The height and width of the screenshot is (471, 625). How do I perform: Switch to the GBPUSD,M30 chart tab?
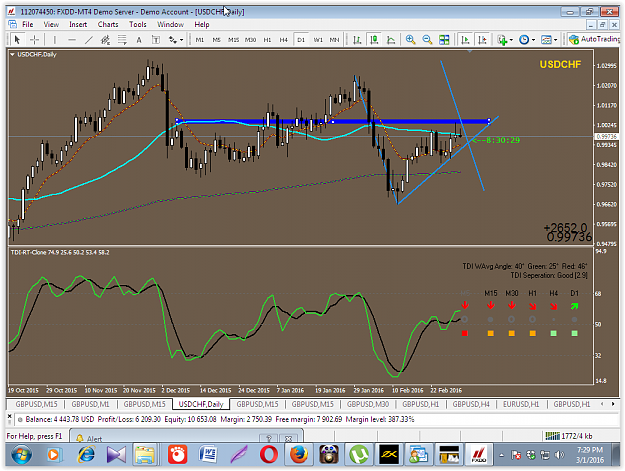(368, 404)
